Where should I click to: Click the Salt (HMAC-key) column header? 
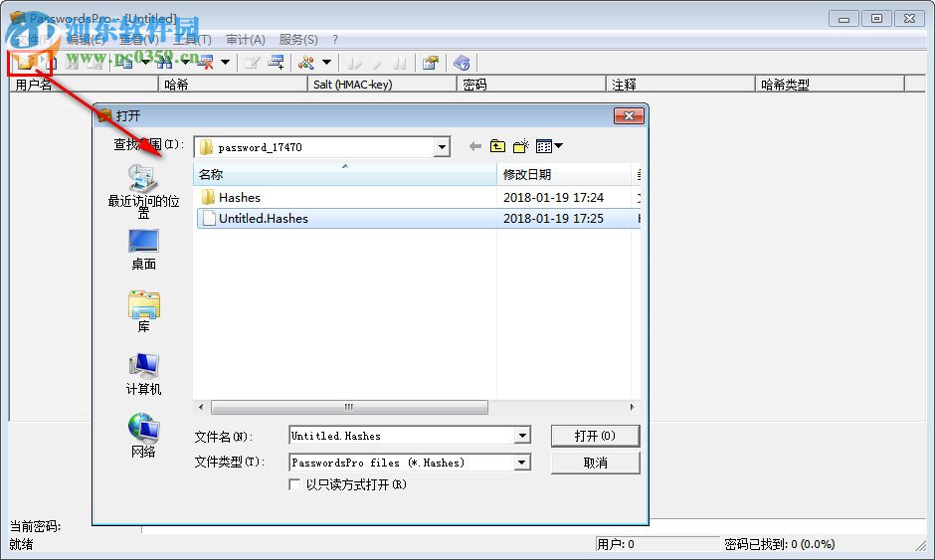point(382,85)
